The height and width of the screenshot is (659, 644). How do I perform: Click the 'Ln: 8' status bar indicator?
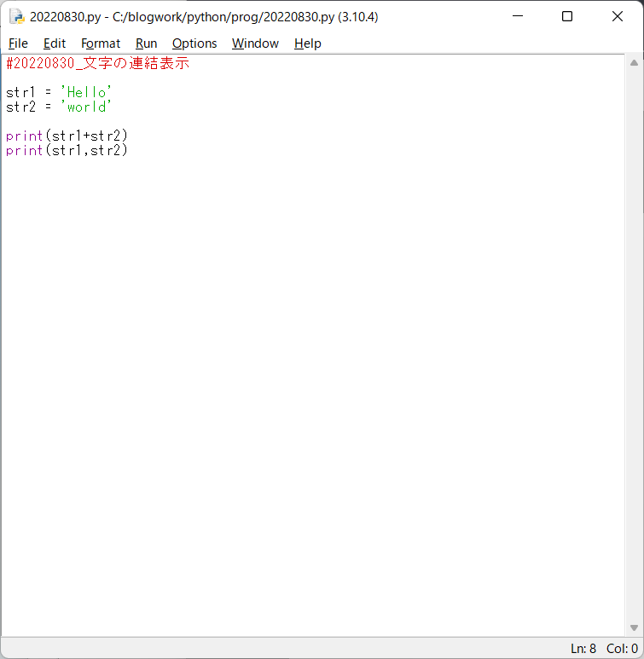583,649
